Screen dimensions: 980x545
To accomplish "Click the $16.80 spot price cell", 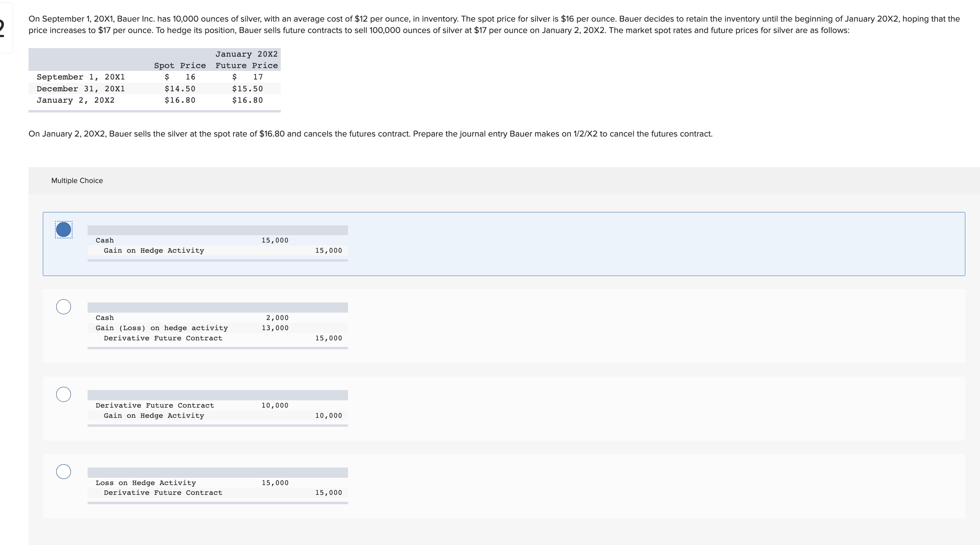I will pos(180,100).
